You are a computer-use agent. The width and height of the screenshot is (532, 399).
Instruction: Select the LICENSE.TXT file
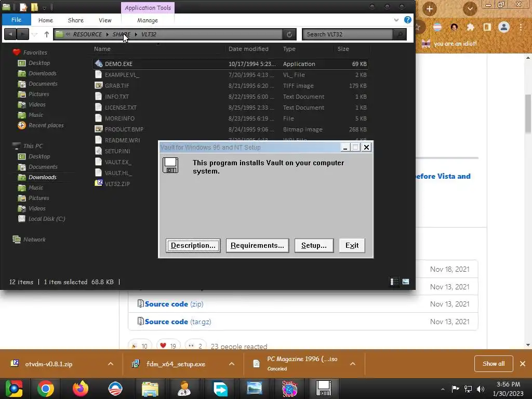point(121,107)
